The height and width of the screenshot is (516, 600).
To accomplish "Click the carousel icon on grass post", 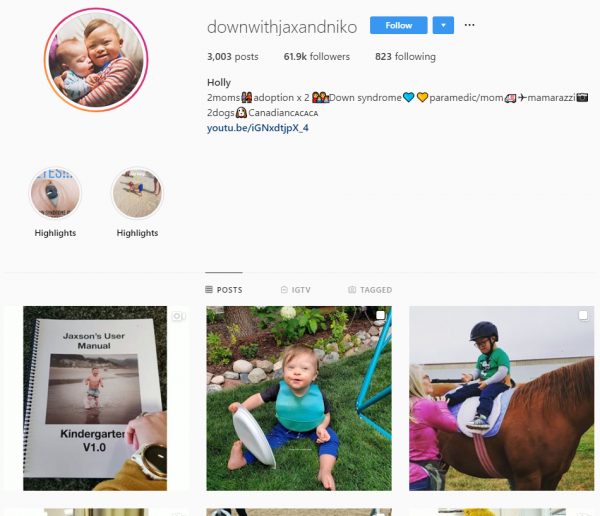I will pos(380,315).
